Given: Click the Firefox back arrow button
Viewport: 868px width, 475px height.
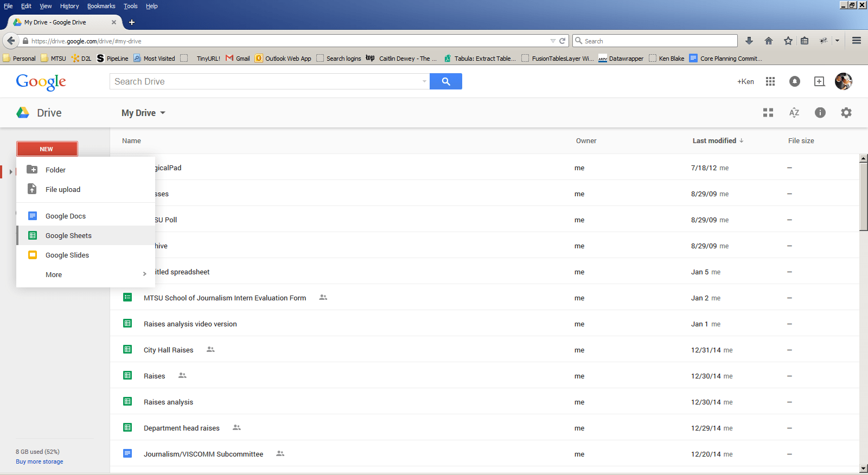Looking at the screenshot, I should (x=11, y=41).
